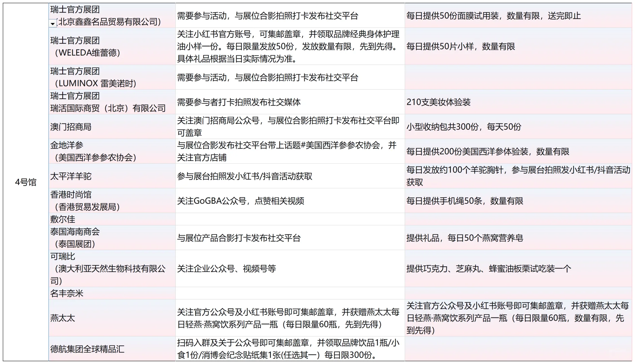635x364 pixels.
Task: Select the cell 每日提供50片小样，数量有限
Action: [518, 47]
